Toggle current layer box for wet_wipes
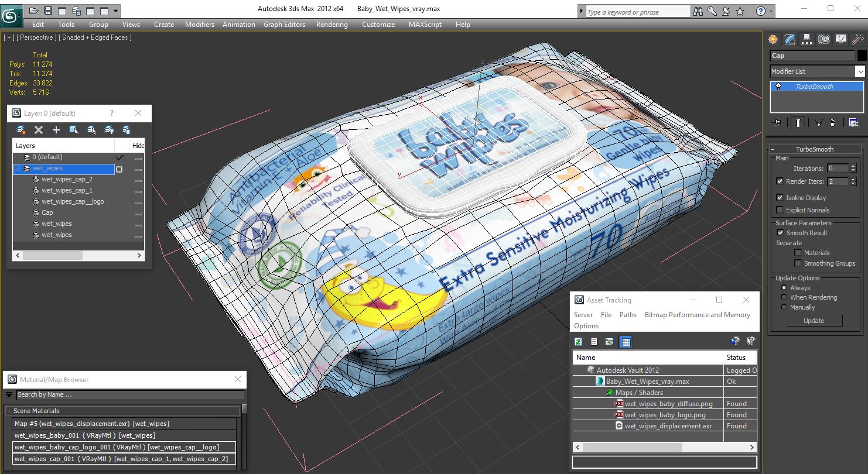 tap(119, 169)
